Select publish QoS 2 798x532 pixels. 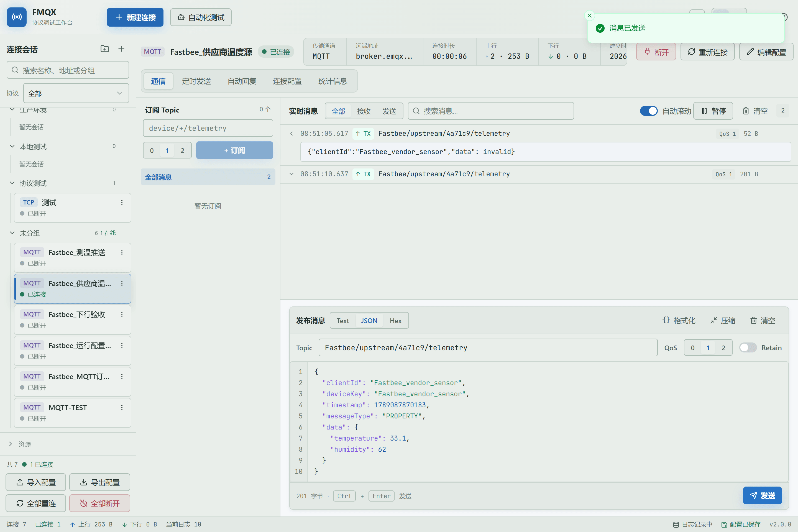(723, 347)
